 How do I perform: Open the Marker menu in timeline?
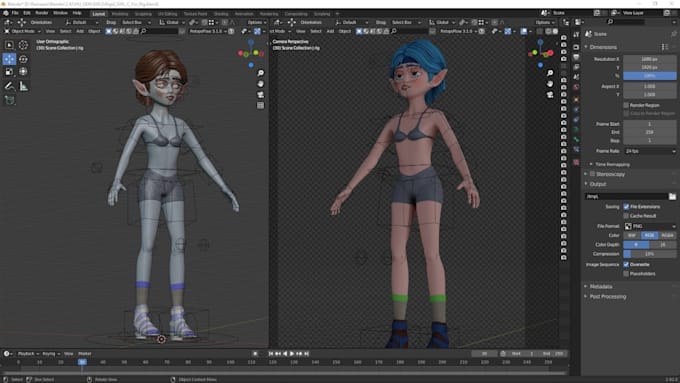click(85, 354)
